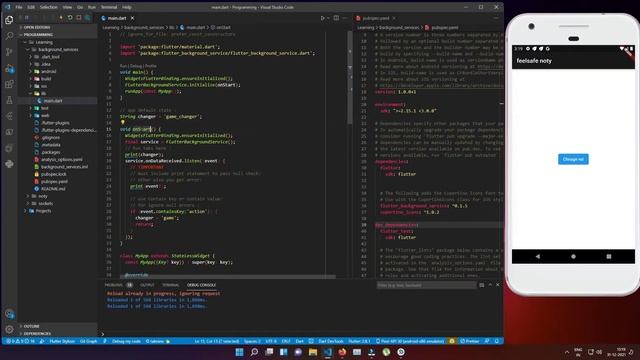
Task: Expand the web folder
Action: point(58,116)
